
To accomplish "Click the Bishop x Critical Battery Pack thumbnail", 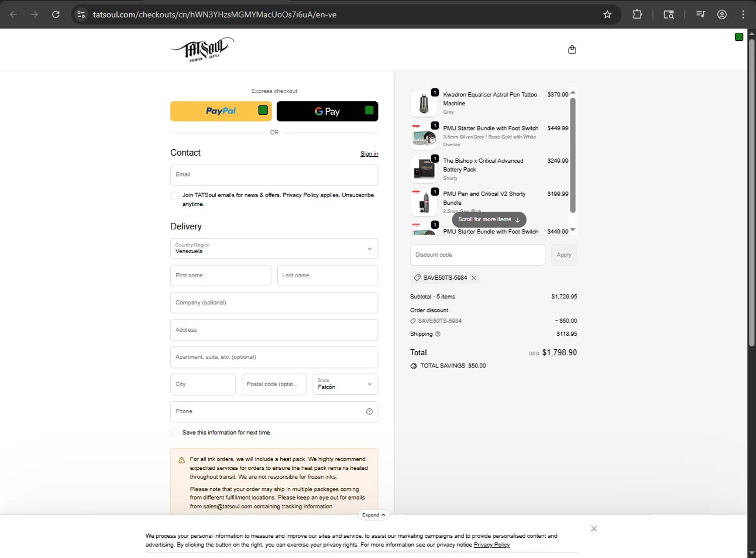I will (x=424, y=169).
